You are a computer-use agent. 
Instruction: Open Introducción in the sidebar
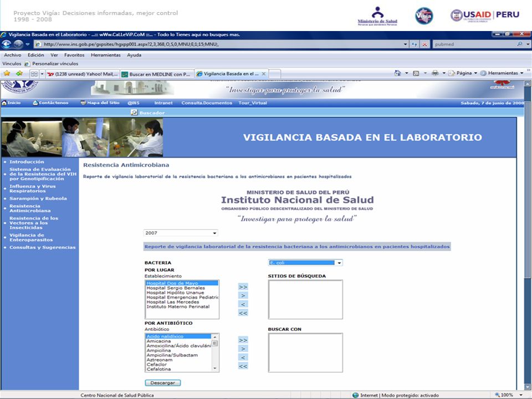click(x=27, y=162)
